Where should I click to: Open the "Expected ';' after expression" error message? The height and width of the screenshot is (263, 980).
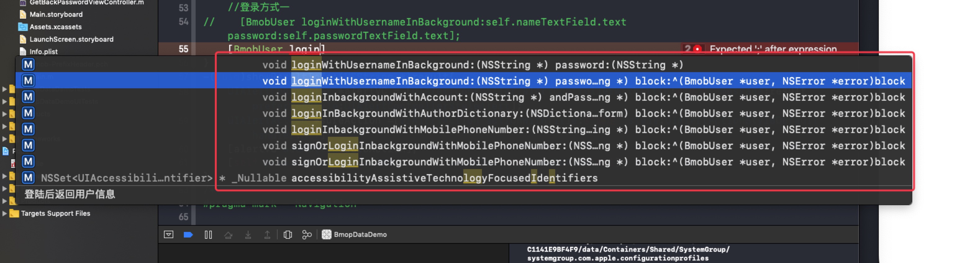point(773,49)
